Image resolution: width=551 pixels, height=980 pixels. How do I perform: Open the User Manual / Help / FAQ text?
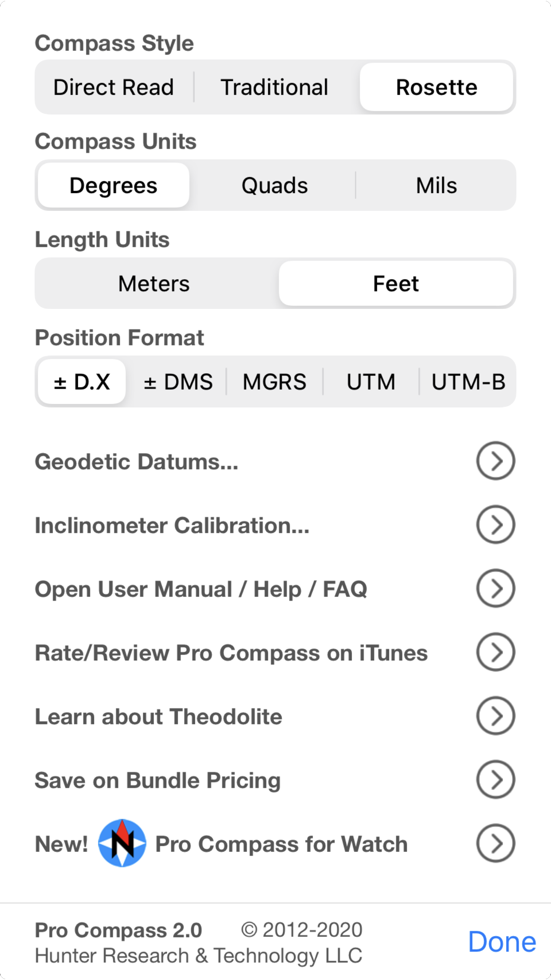click(201, 589)
